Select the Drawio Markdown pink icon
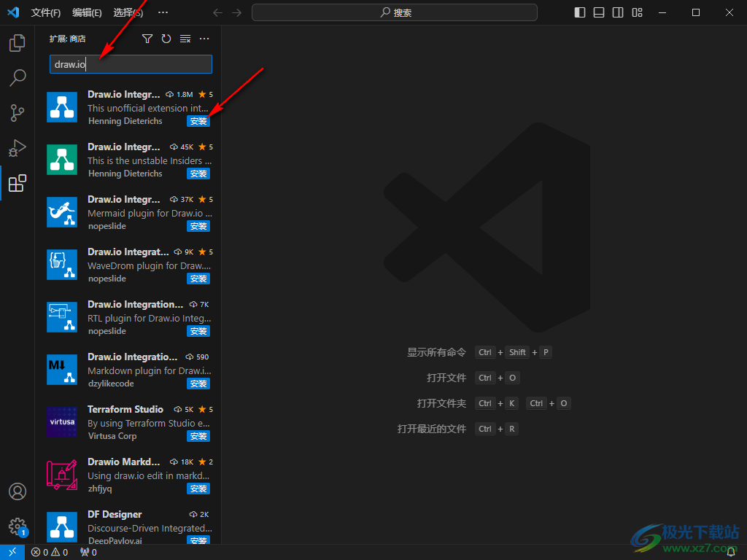The width and height of the screenshot is (747, 560). 62,474
